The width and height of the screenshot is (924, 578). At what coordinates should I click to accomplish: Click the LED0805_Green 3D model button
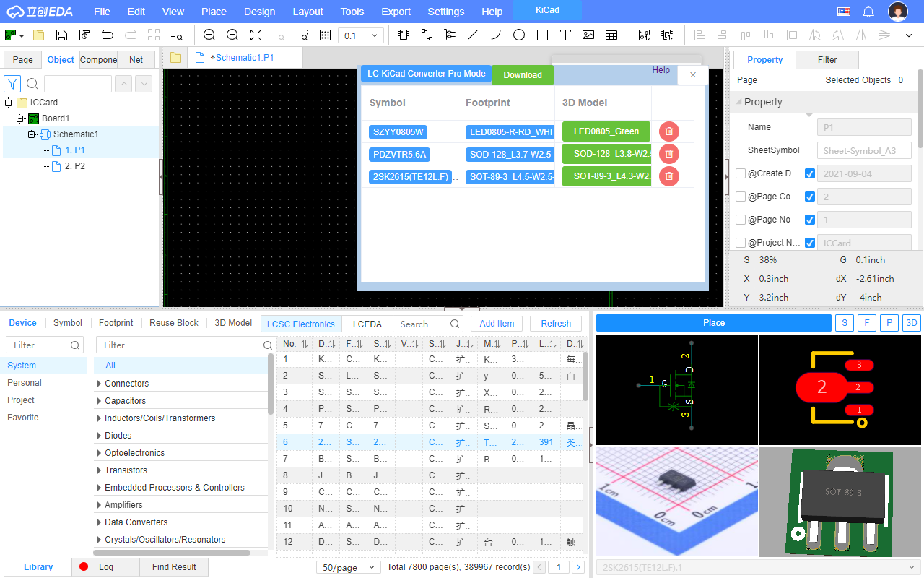coord(606,131)
